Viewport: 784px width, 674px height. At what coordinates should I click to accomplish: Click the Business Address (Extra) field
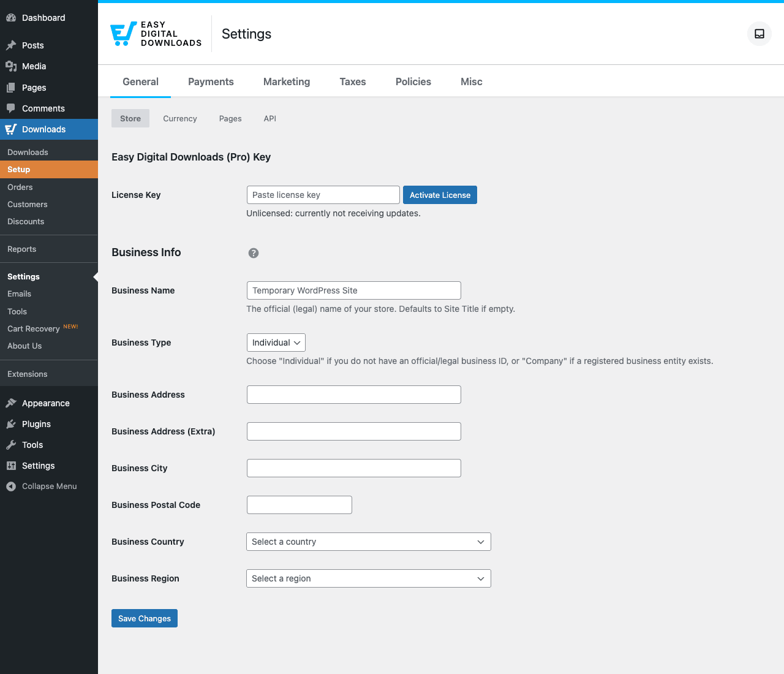[x=354, y=431]
